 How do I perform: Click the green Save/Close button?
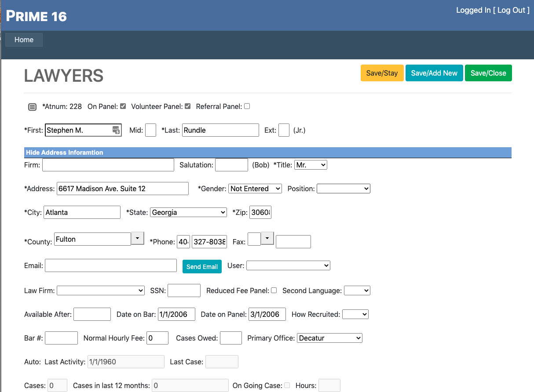click(x=488, y=73)
